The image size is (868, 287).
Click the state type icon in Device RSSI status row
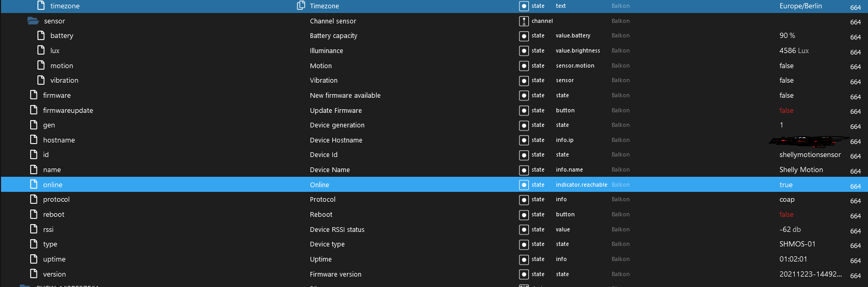coord(524,230)
